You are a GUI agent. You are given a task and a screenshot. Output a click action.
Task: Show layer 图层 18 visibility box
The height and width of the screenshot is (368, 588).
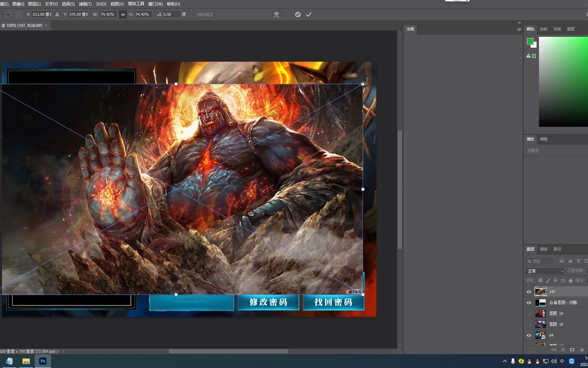click(529, 324)
